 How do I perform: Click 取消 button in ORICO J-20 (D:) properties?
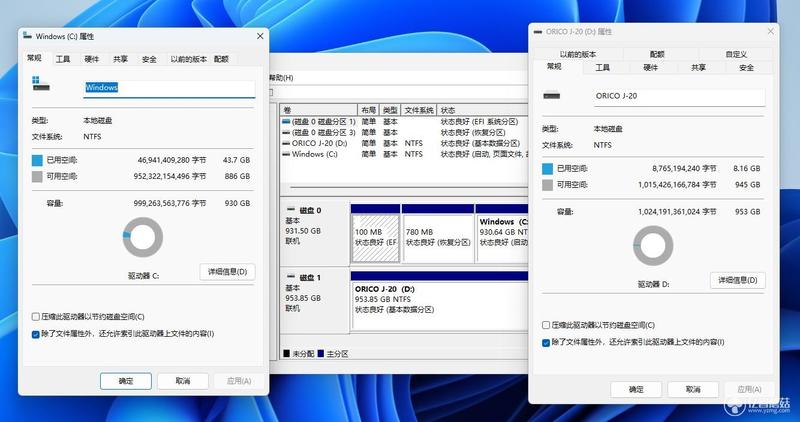tap(693, 389)
